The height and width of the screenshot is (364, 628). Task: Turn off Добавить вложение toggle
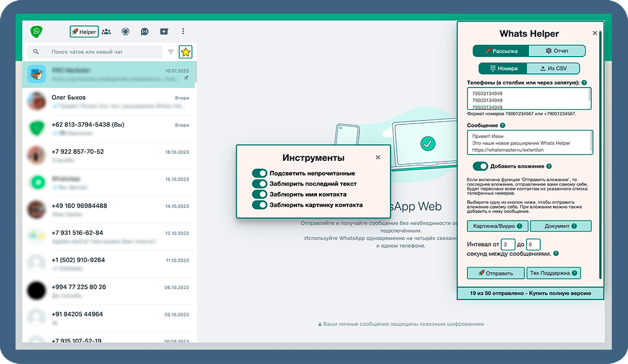(480, 166)
